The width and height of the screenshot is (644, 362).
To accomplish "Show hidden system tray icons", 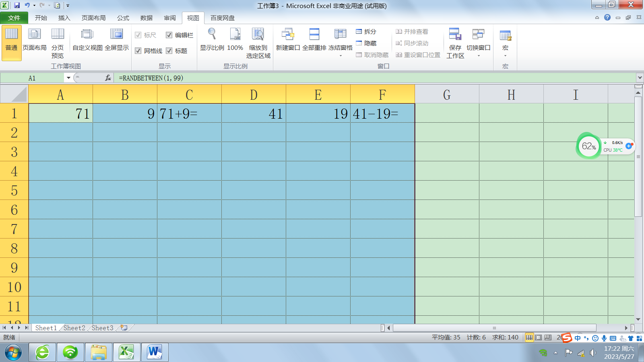I will click(x=555, y=353).
